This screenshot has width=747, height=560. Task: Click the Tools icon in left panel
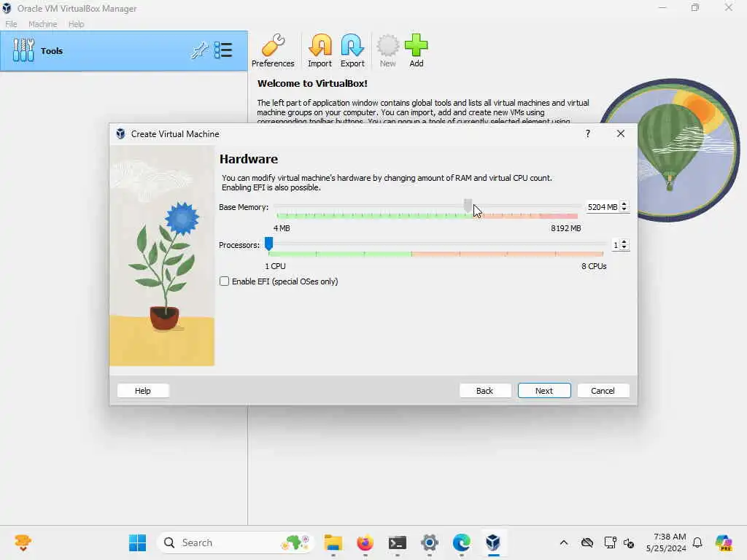(23, 50)
